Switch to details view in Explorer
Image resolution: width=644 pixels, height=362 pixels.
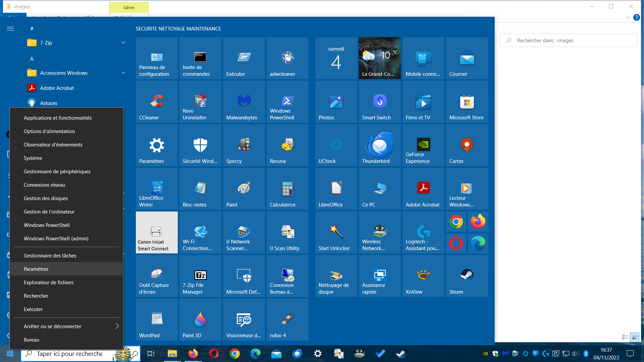[x=625, y=338]
